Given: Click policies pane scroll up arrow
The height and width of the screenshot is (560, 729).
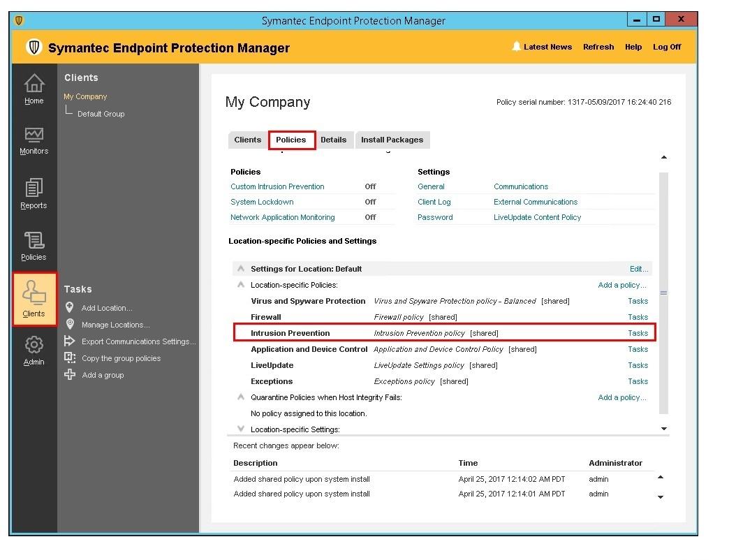Looking at the screenshot, I should (x=664, y=158).
